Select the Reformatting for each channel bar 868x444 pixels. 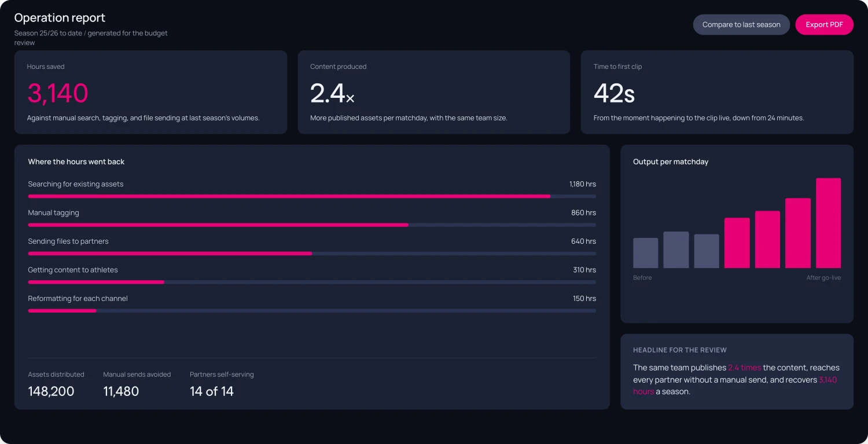312,311
